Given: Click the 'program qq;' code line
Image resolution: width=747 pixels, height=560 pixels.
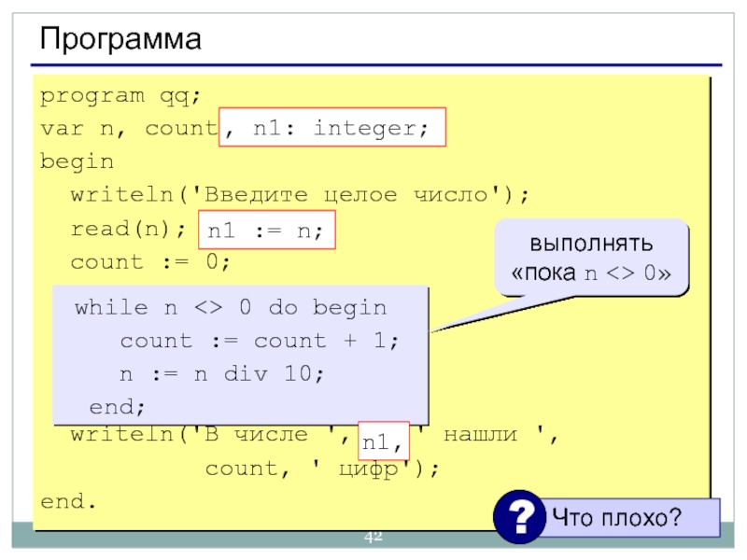Looking at the screenshot, I should (120, 96).
